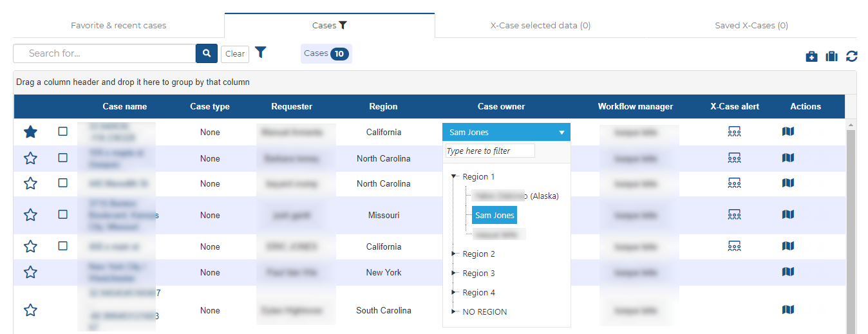Open the map action icon for the New York case
Viewport: 868px width, 334px height.
click(x=788, y=272)
